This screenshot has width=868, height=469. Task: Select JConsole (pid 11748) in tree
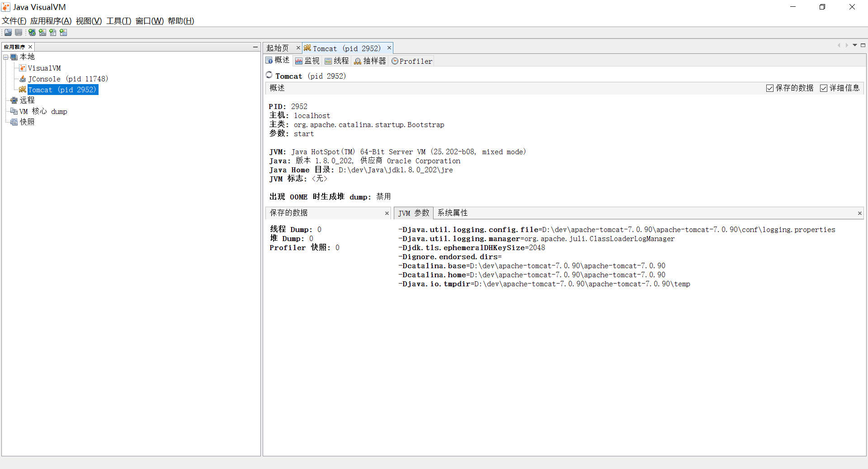tap(68, 79)
